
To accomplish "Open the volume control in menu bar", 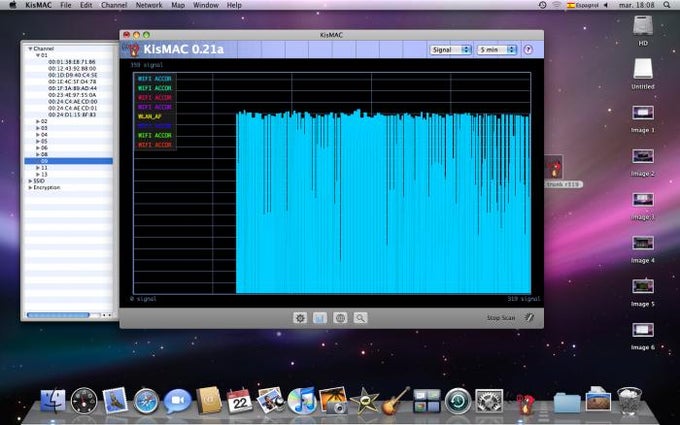I will point(606,5).
